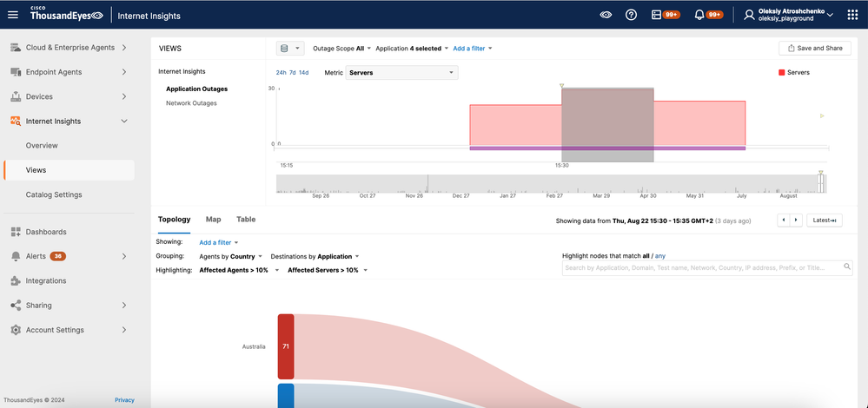Click the Integrations puzzle icon
The width and height of the screenshot is (868, 408).
point(16,281)
